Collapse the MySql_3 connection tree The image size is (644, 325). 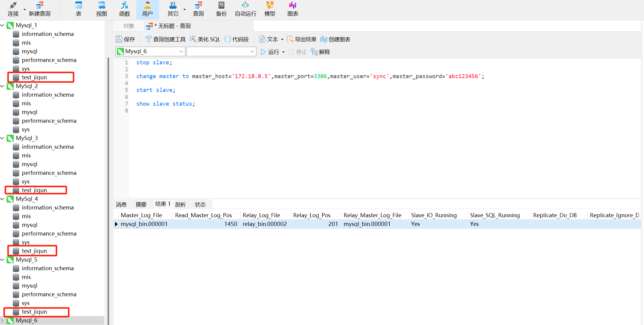(2, 138)
